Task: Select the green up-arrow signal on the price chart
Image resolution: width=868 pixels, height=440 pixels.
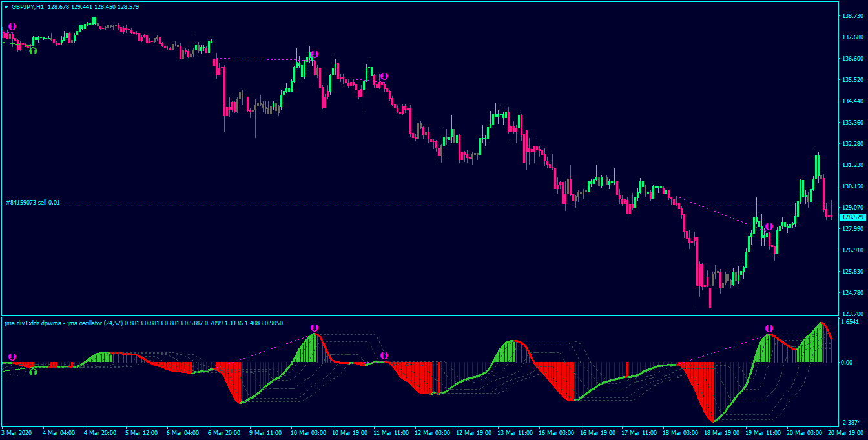Action: point(33,50)
